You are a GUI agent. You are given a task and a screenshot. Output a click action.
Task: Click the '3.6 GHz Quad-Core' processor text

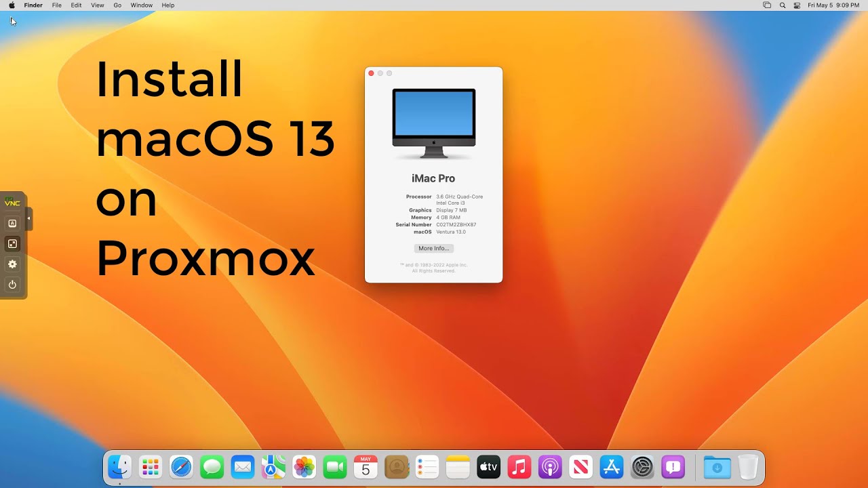tap(460, 197)
